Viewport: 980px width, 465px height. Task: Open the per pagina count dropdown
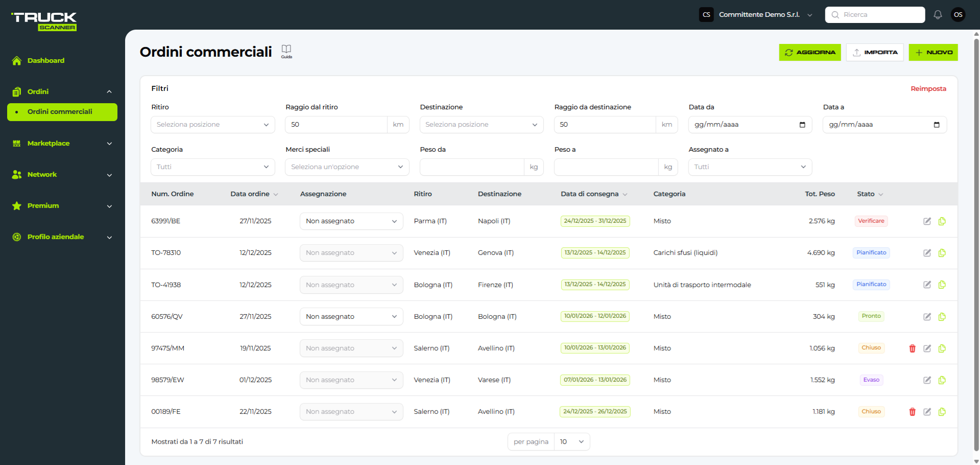coord(571,442)
